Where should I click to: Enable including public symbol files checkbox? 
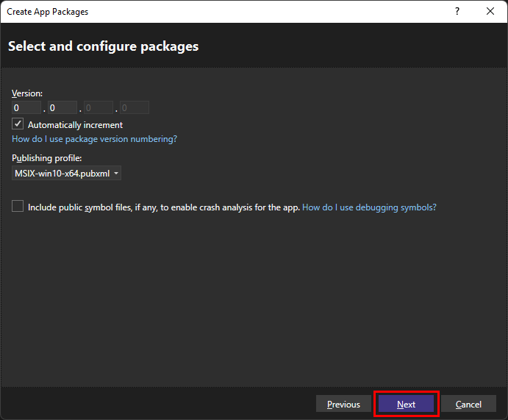18,206
